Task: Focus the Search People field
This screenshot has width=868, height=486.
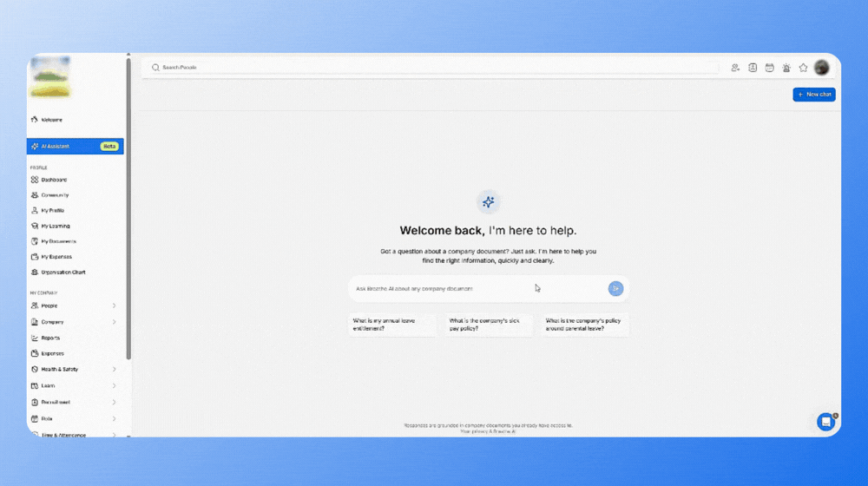Action: point(431,68)
